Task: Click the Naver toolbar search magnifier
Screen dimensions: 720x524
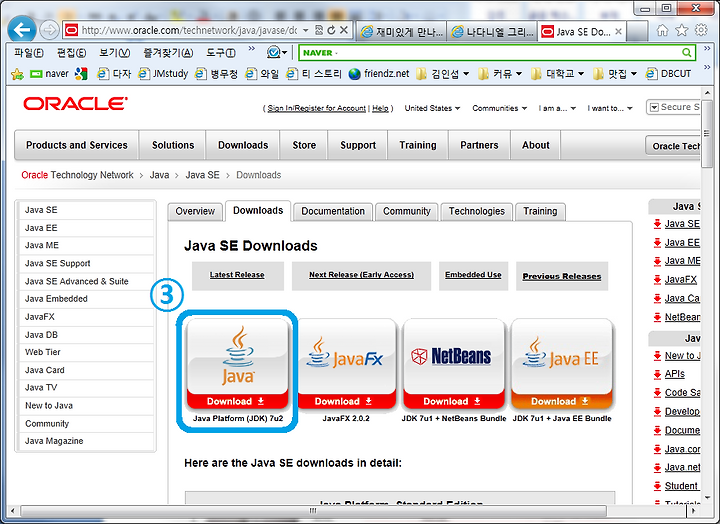Action: point(686,53)
